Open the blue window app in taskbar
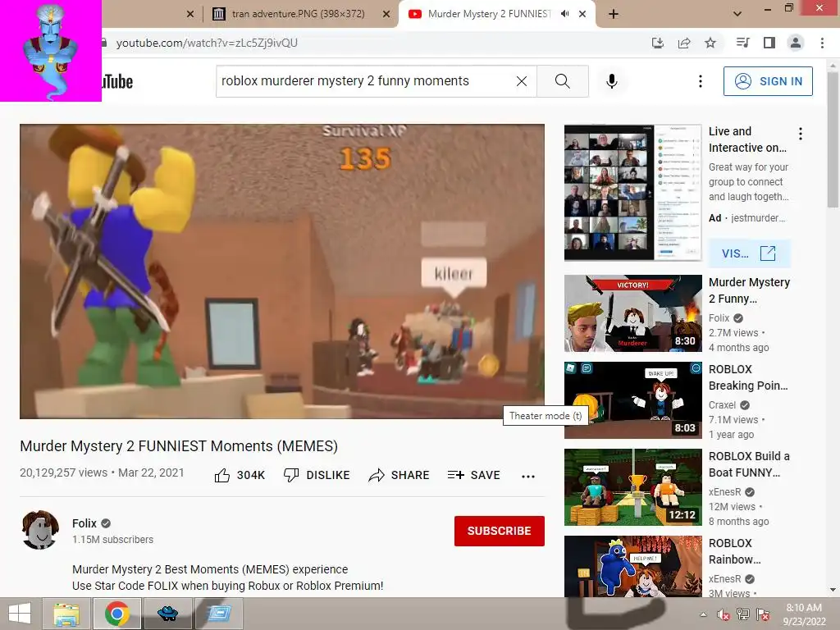Screen dimensions: 840x630 pyautogui.click(x=218, y=614)
